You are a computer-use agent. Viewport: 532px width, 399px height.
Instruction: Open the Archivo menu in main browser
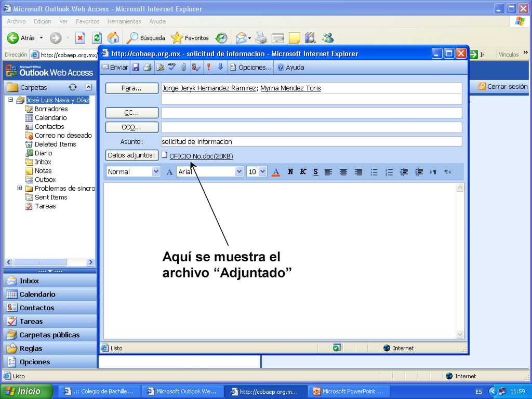point(16,21)
